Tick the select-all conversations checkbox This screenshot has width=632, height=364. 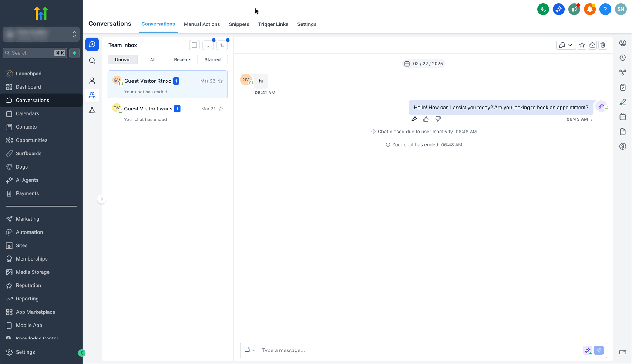(x=194, y=45)
